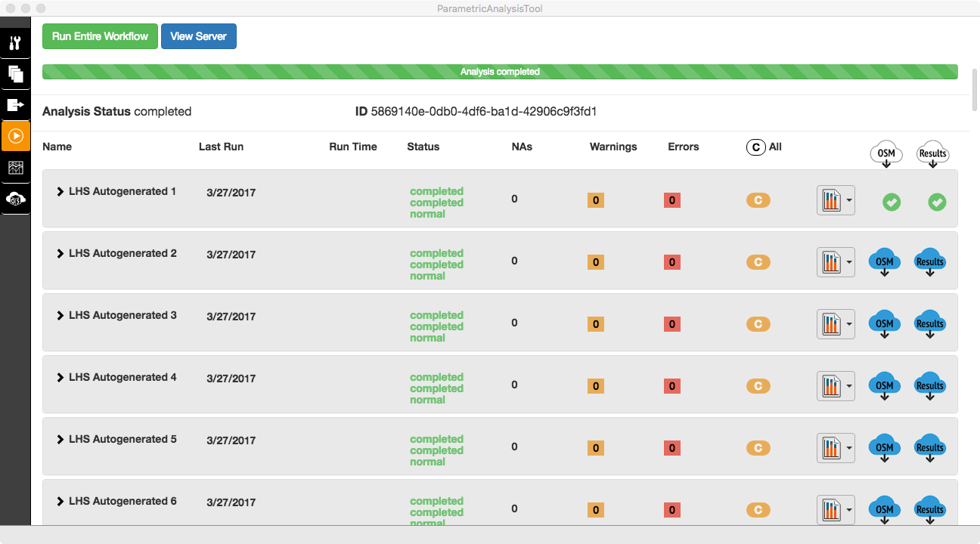Open the Server cloud tab in sidebar
Viewport: 980px width, 544px height.
pyautogui.click(x=15, y=199)
